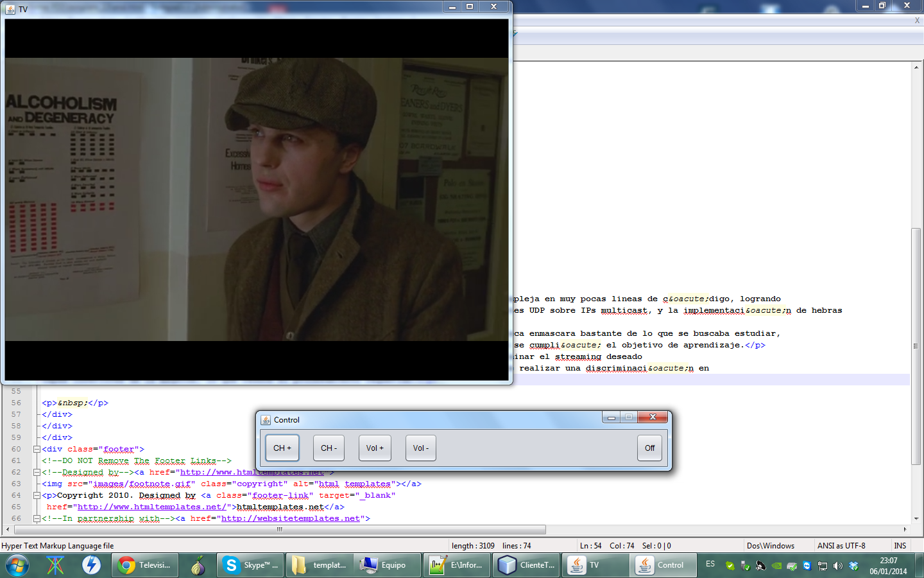This screenshot has width=924, height=578.
Task: Decrease volume with Vol - button
Action: (x=421, y=448)
